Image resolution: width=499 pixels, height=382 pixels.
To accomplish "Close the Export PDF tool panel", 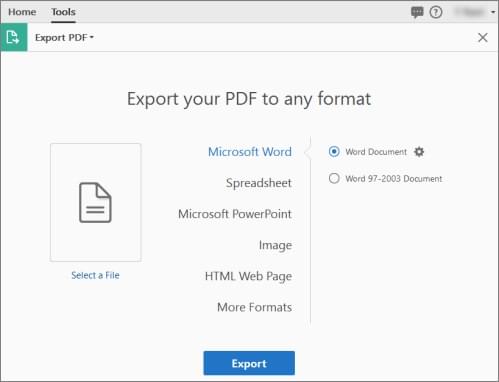I will (x=483, y=37).
